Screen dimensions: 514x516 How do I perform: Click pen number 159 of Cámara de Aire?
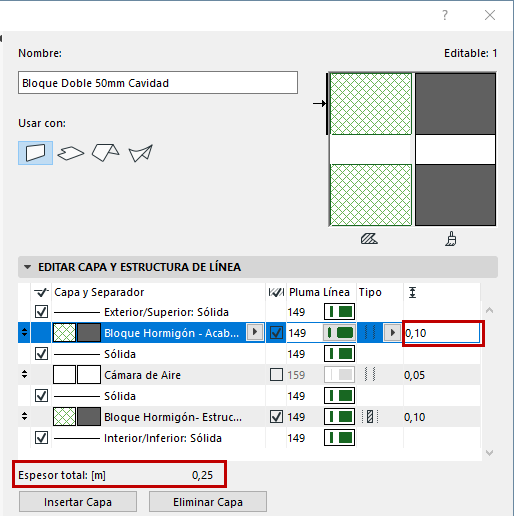coord(296,375)
